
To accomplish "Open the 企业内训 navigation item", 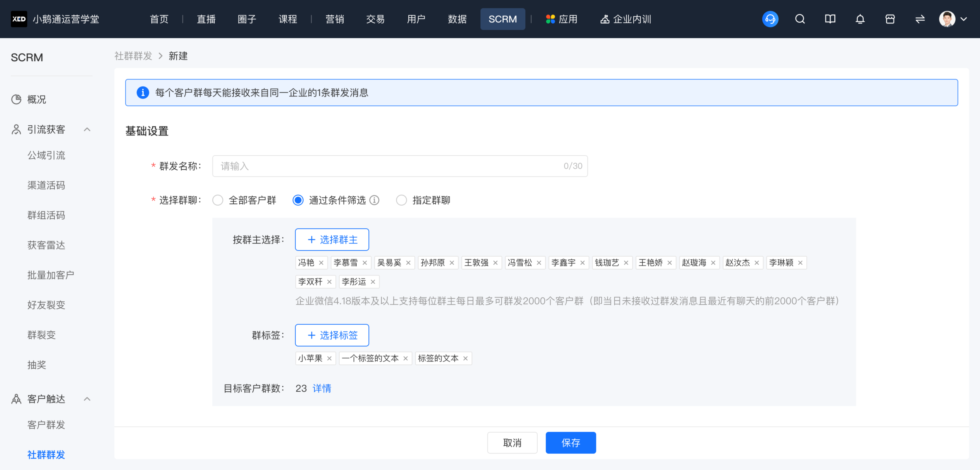I will coord(626,19).
